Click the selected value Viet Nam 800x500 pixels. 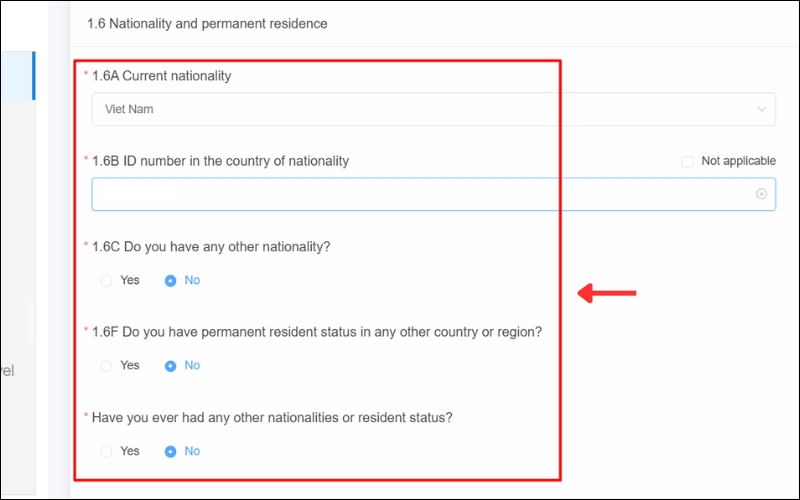129,109
